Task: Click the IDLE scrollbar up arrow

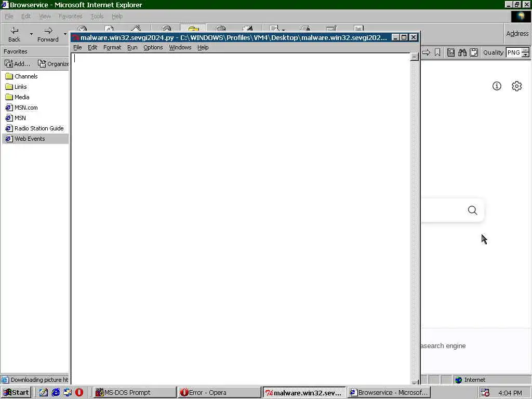Action: 414,57
